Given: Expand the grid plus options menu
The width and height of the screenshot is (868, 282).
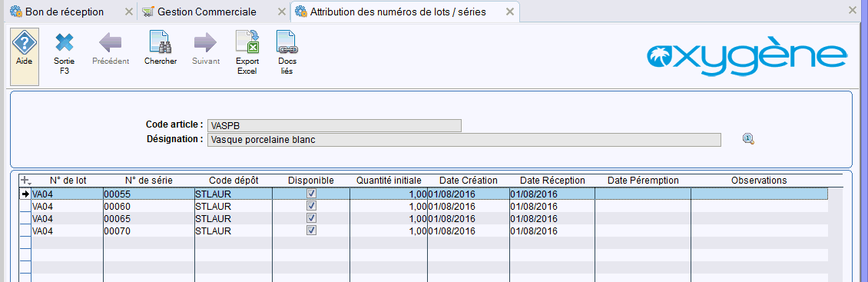Looking at the screenshot, I should 25,181.
